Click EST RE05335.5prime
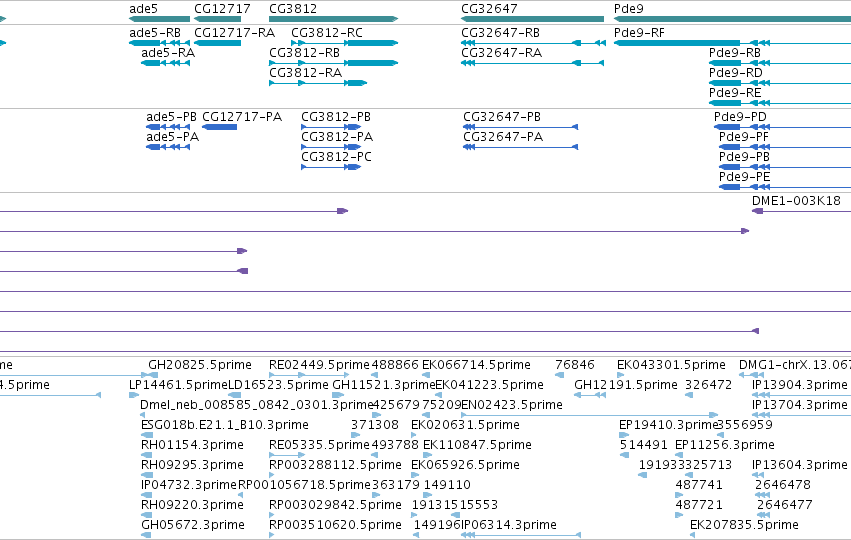Image resolution: width=851 pixels, height=540 pixels. pyautogui.click(x=319, y=445)
